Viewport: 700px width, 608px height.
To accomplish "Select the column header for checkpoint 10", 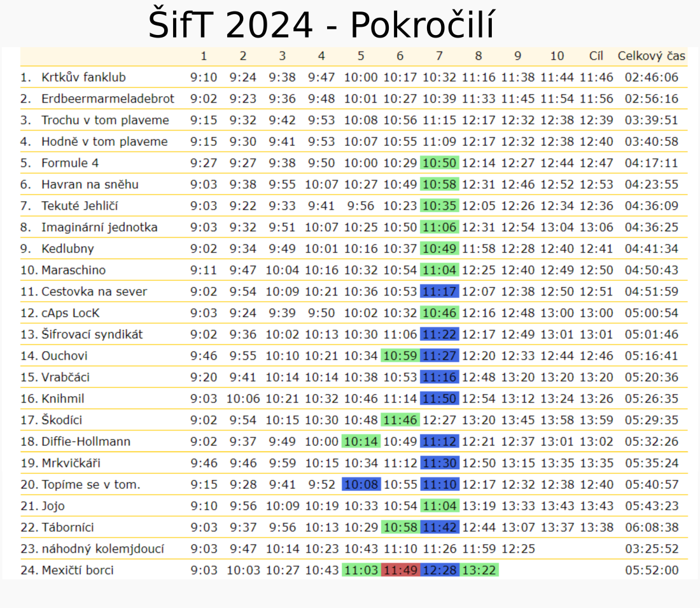I will (x=557, y=56).
